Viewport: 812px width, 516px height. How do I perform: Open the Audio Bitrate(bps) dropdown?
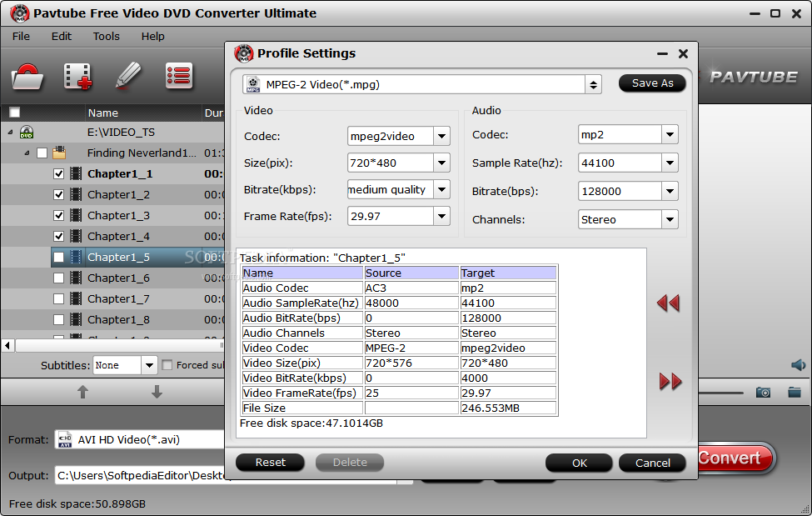point(670,192)
